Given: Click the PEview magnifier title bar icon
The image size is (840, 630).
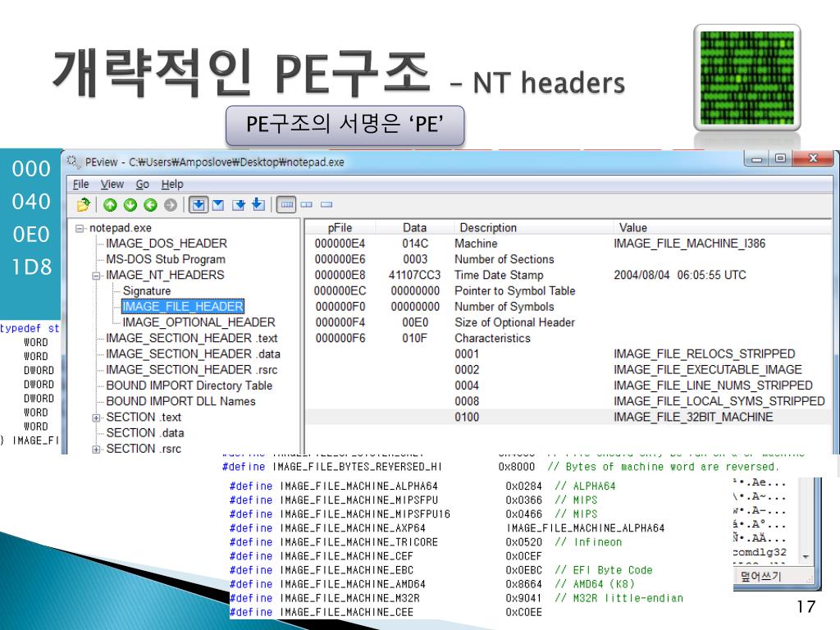Looking at the screenshot, I should 73,161.
